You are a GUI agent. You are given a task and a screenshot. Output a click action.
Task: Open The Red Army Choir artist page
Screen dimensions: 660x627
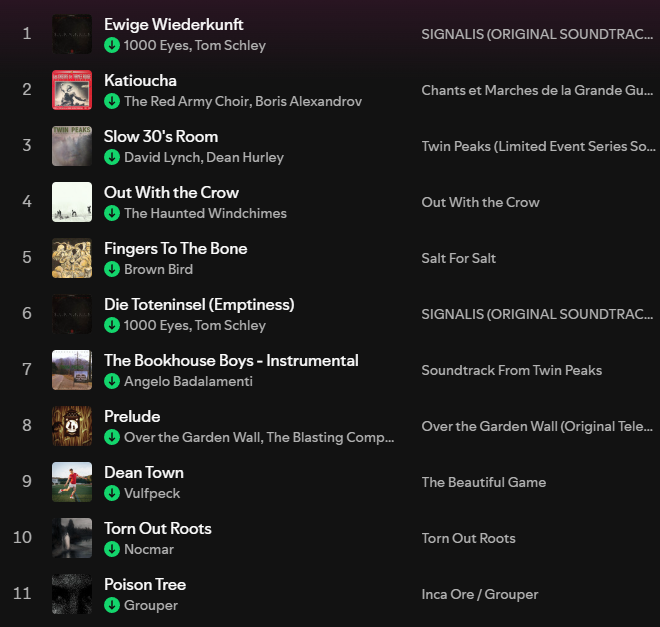click(x=186, y=101)
